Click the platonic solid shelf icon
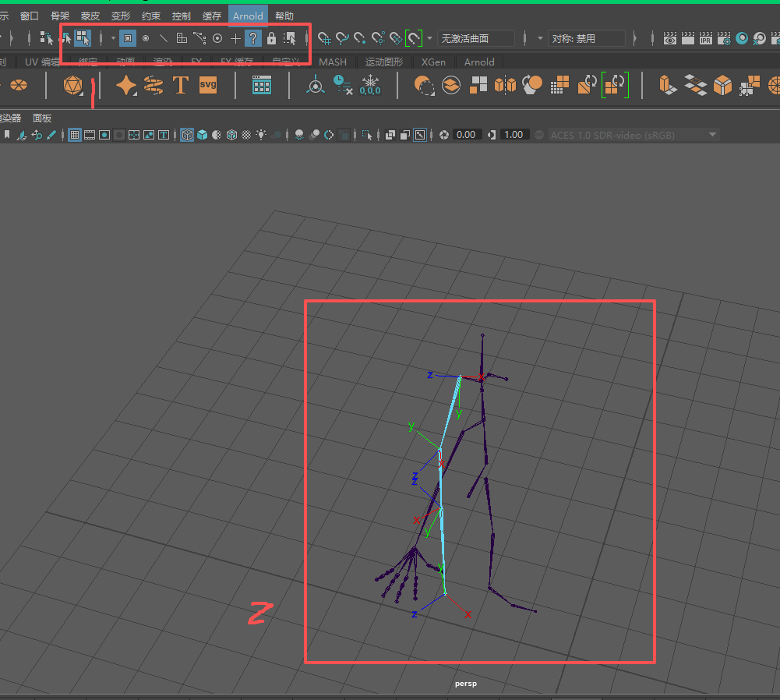This screenshot has height=700, width=780. click(x=73, y=85)
